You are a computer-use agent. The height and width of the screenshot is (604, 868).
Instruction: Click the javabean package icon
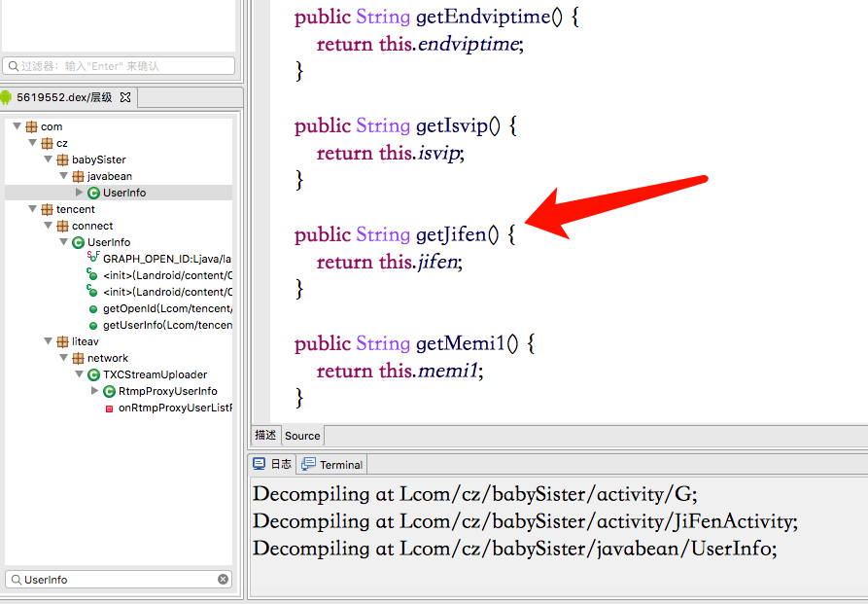pos(78,177)
